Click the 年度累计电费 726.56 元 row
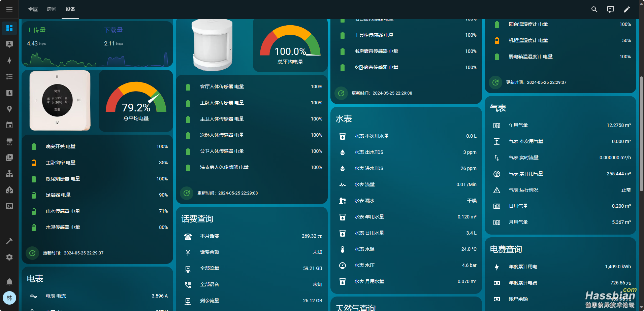 pos(560,283)
